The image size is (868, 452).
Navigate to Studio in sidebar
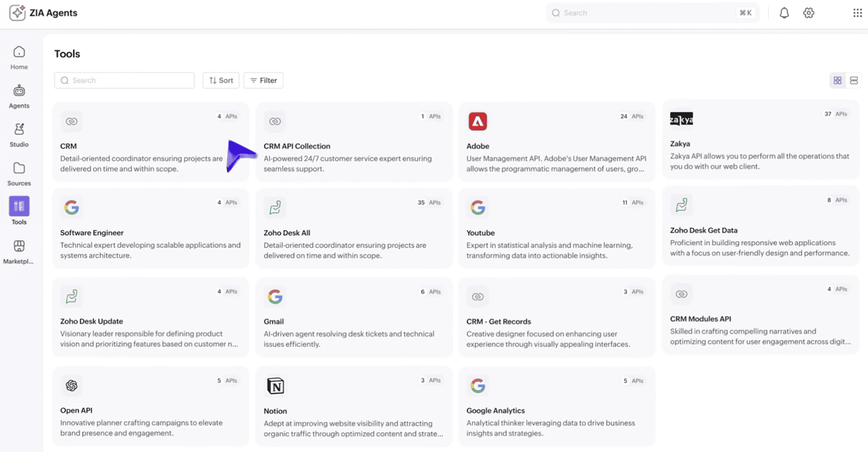click(19, 135)
